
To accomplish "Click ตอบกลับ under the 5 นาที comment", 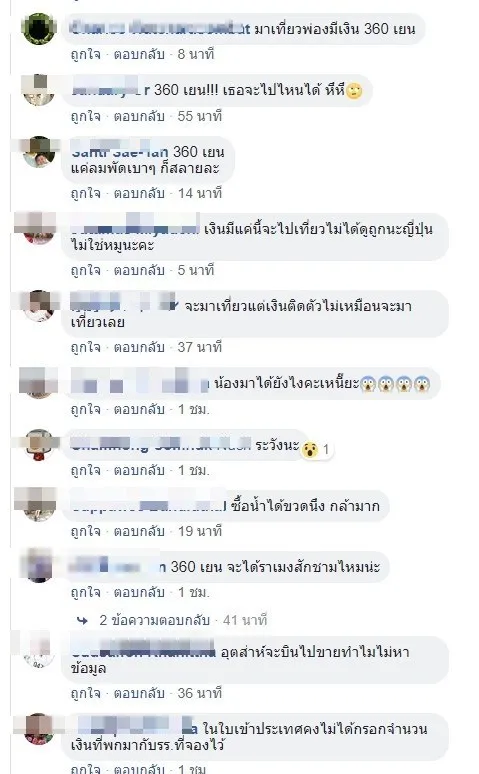I will tap(139, 271).
